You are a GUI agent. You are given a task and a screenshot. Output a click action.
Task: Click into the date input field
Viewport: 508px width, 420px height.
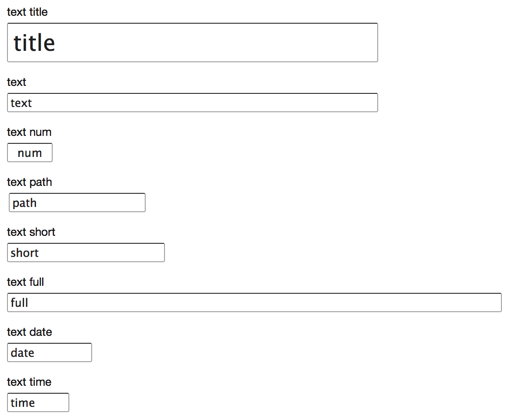coord(50,352)
